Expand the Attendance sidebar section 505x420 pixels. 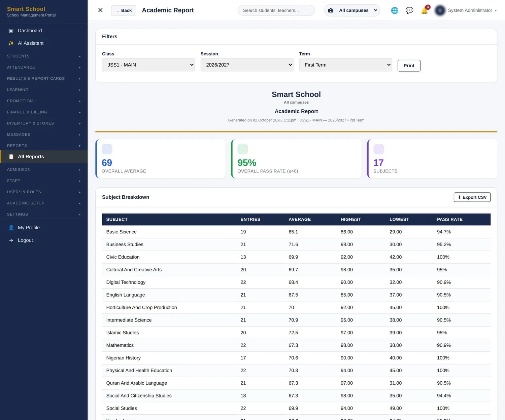(44, 67)
